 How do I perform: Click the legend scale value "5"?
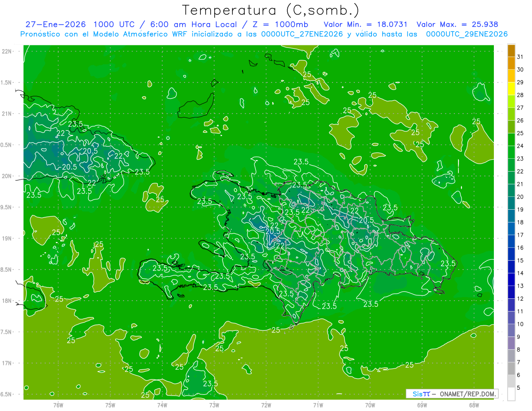tap(519, 388)
